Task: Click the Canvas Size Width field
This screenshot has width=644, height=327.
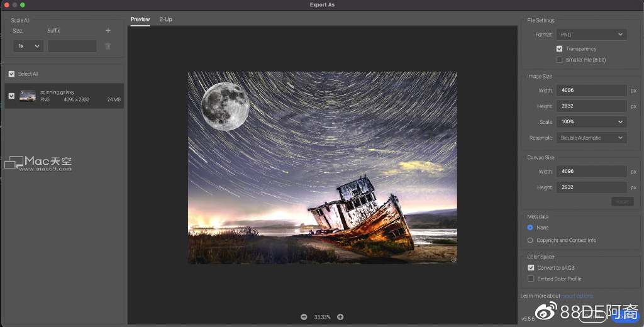Action: pyautogui.click(x=591, y=171)
